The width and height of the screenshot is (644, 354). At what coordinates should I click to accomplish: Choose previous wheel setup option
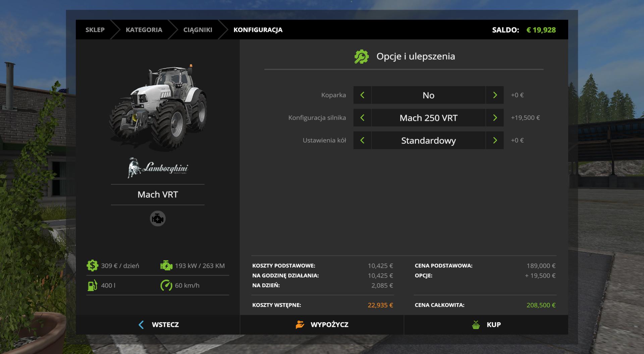(x=362, y=140)
